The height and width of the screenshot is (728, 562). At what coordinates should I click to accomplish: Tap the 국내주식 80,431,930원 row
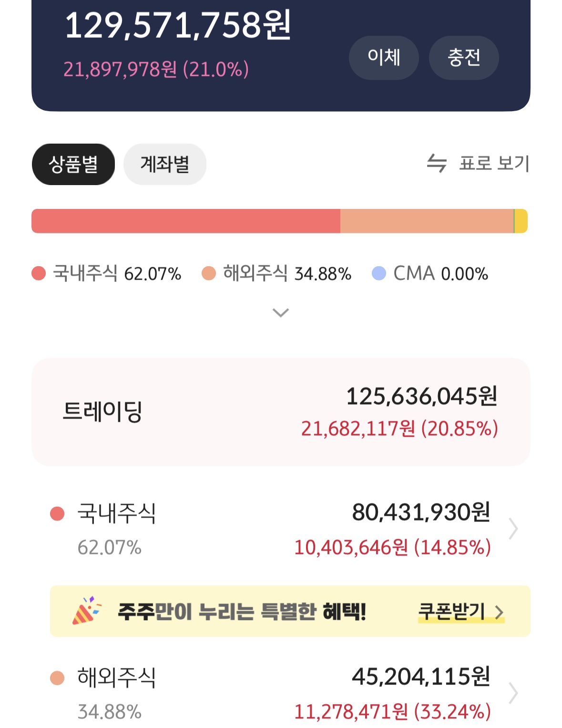point(285,529)
